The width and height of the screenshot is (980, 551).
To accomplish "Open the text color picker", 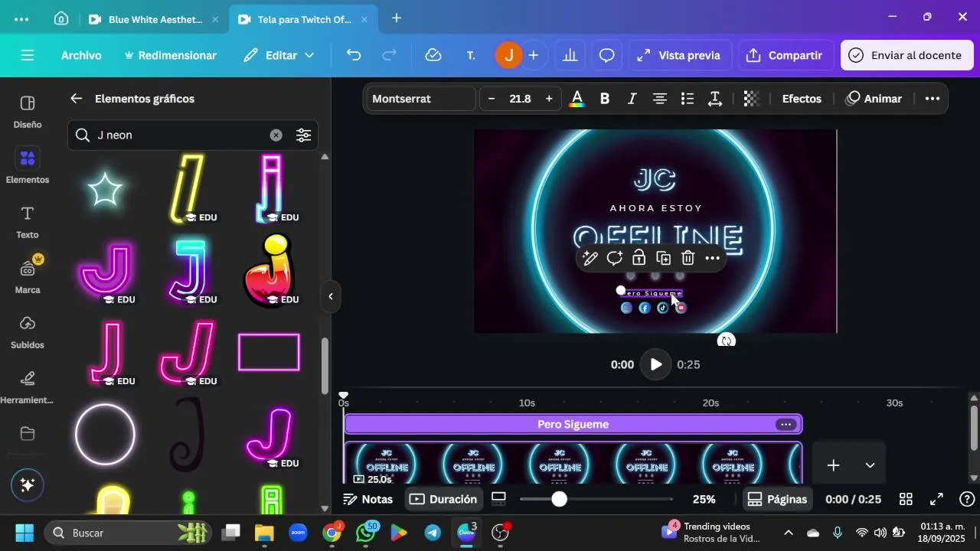I will point(577,99).
